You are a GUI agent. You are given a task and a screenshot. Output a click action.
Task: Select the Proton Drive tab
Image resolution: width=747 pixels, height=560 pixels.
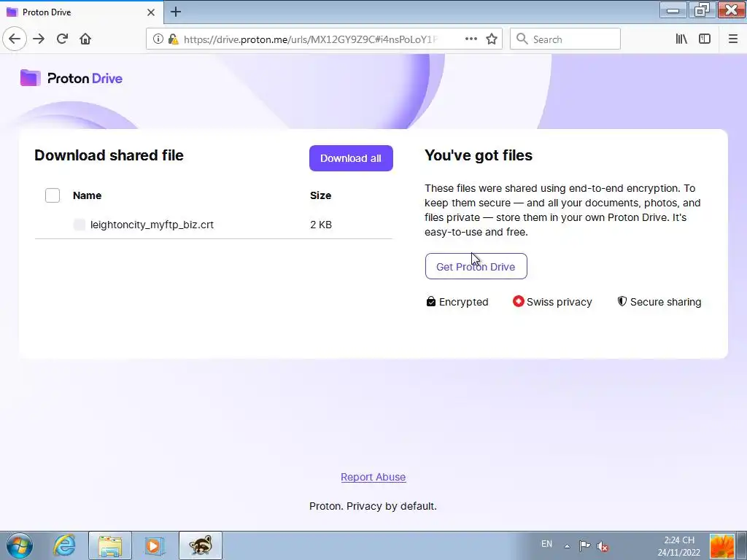(81, 12)
